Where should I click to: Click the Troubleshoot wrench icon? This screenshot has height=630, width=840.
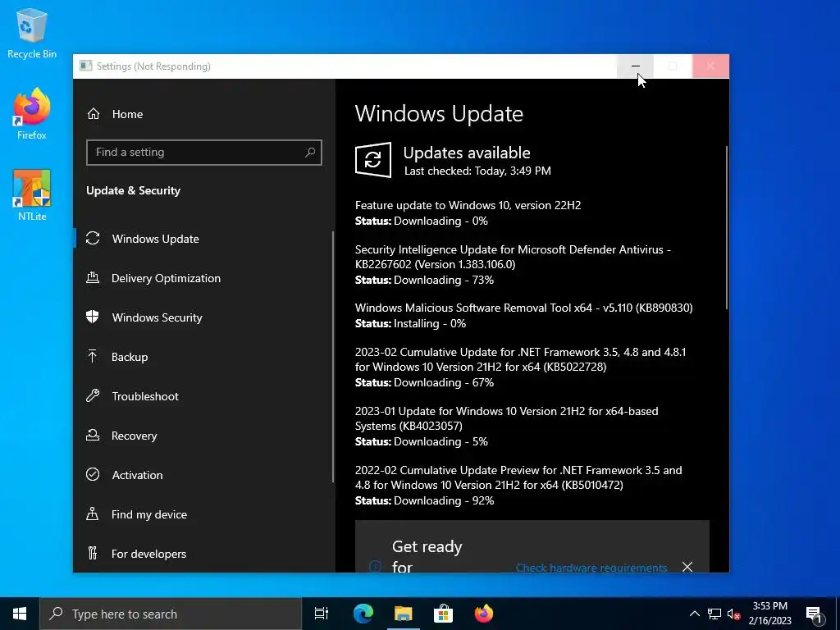click(93, 396)
